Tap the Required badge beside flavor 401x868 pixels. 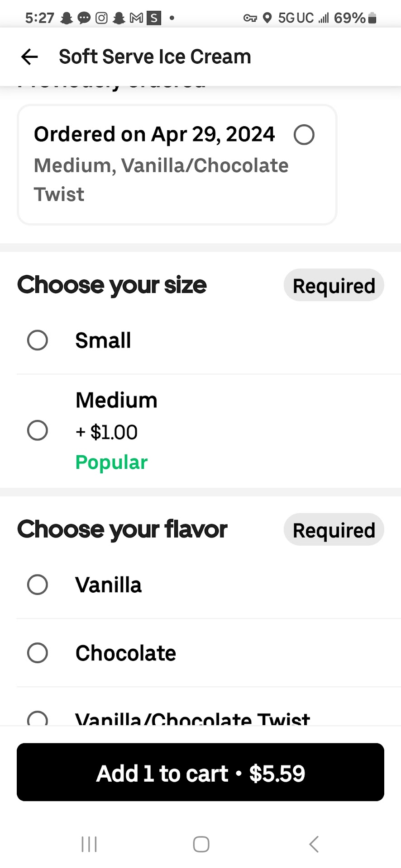click(x=334, y=530)
